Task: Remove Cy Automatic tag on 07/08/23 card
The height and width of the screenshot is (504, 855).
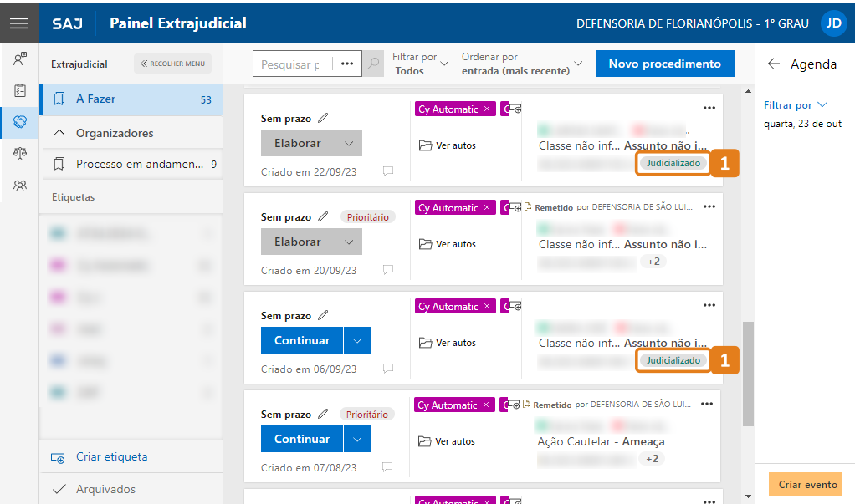Action: (x=486, y=405)
